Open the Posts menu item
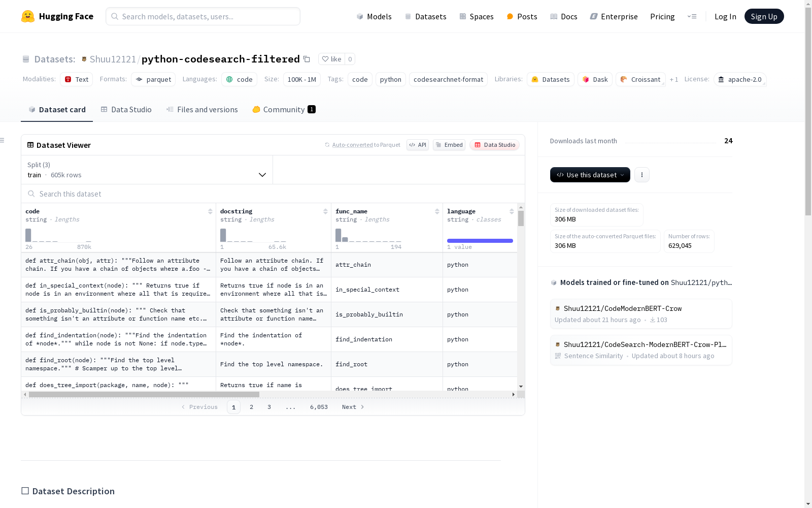 (x=522, y=16)
